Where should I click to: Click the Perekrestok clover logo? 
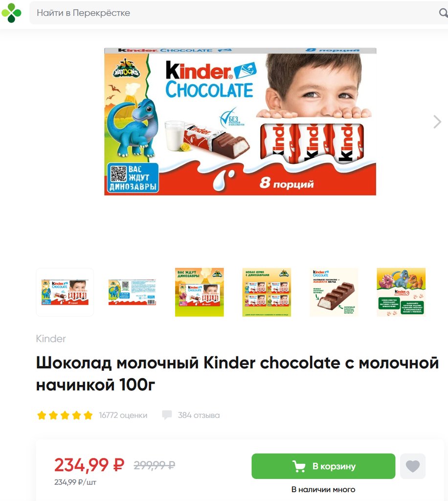point(12,13)
